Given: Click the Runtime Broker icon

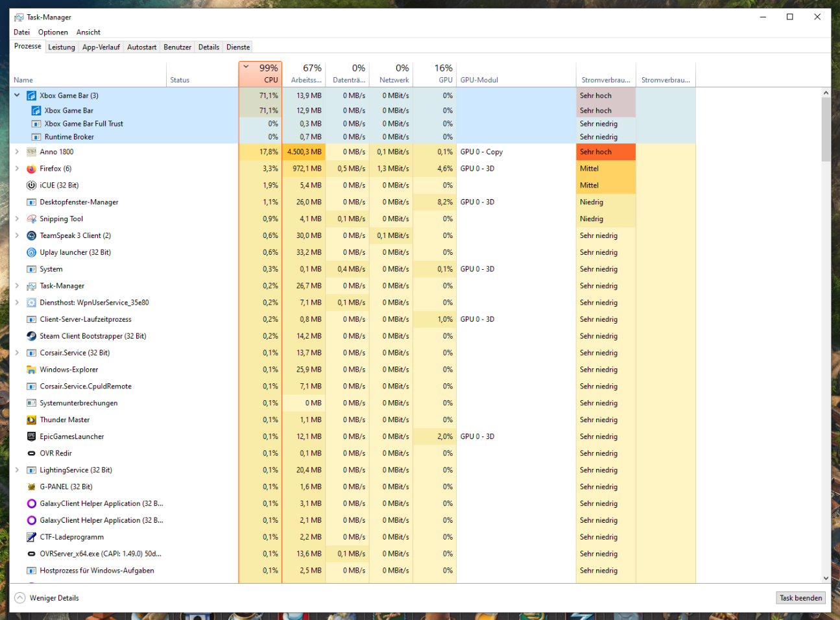Looking at the screenshot, I should [36, 137].
